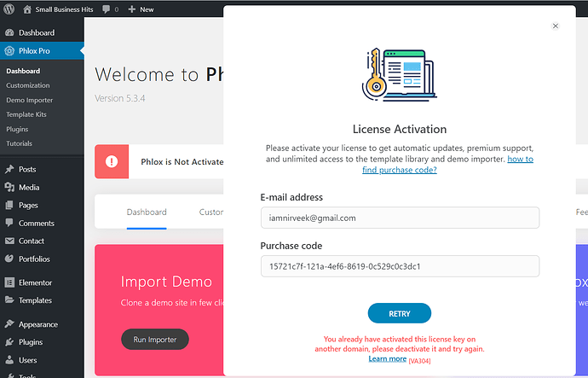Click the Posts pin icon
The height and width of the screenshot is (378, 588).
point(9,169)
